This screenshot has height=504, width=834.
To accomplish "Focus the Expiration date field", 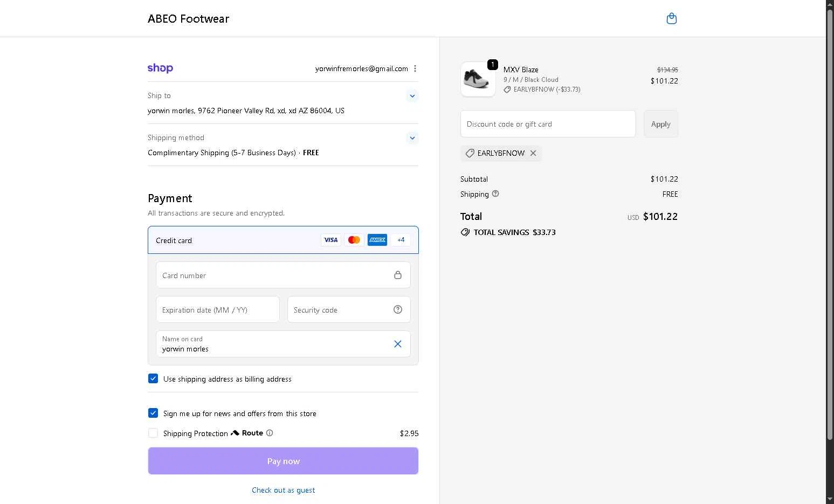I will [218, 309].
